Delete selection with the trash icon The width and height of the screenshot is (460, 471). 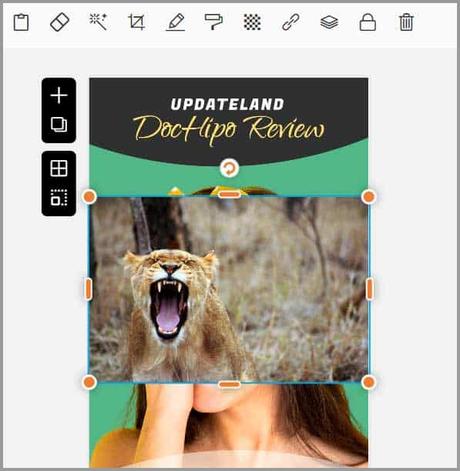tap(406, 22)
